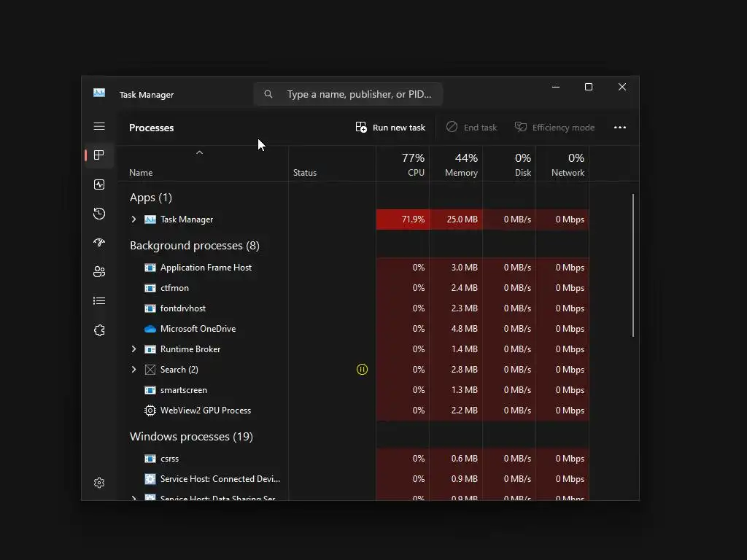
Task: Open Settings gear in the sidebar
Action: [x=99, y=483]
